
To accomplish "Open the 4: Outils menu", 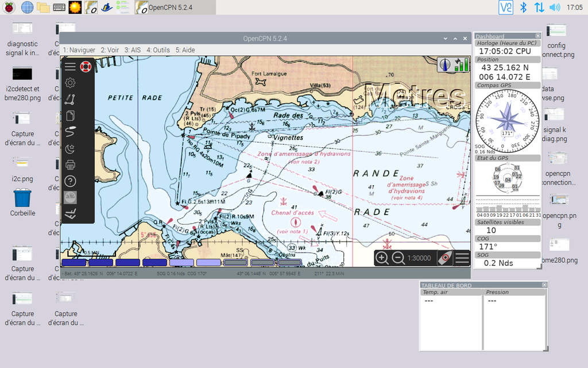I will pyautogui.click(x=158, y=50).
